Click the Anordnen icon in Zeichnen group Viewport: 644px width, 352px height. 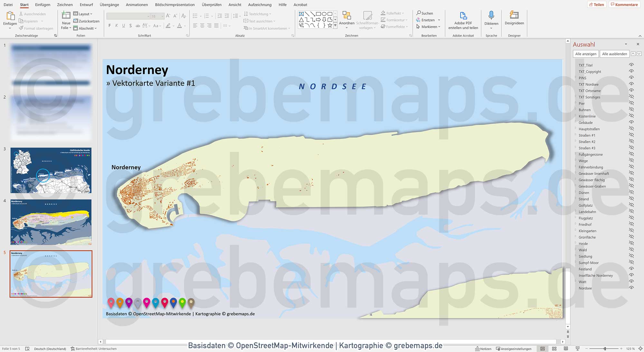pos(347,15)
